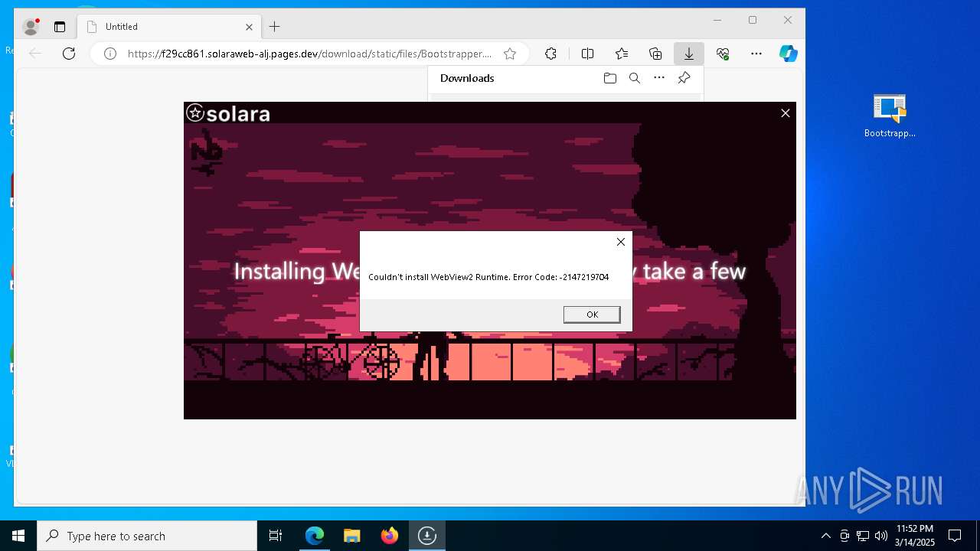Screen dimensions: 980x551
Task: Open Task View on taskbar
Action: (x=276, y=536)
